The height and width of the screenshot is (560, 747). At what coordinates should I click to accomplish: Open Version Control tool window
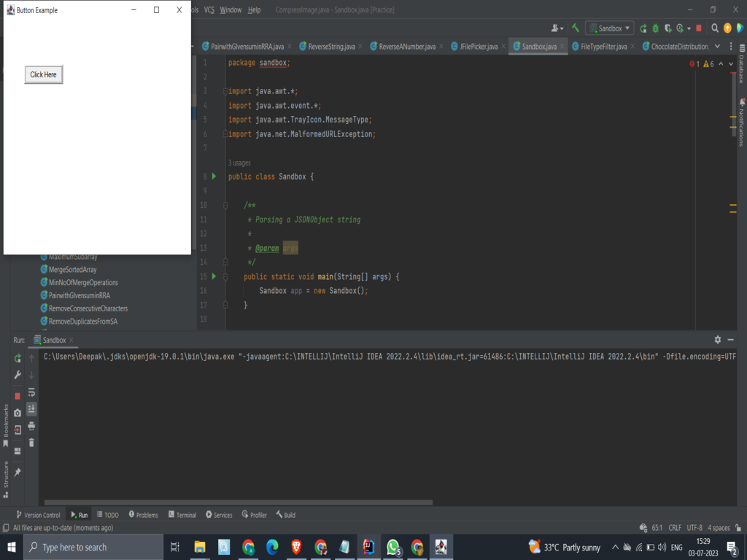point(38,515)
